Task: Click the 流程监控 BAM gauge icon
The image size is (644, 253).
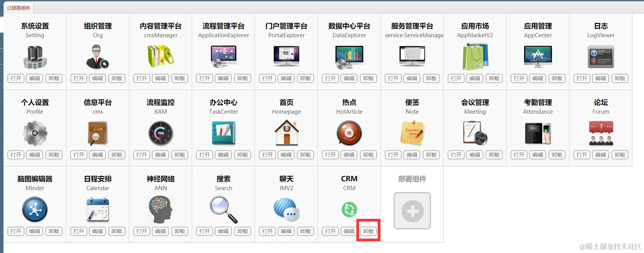Action: pyautogui.click(x=161, y=133)
